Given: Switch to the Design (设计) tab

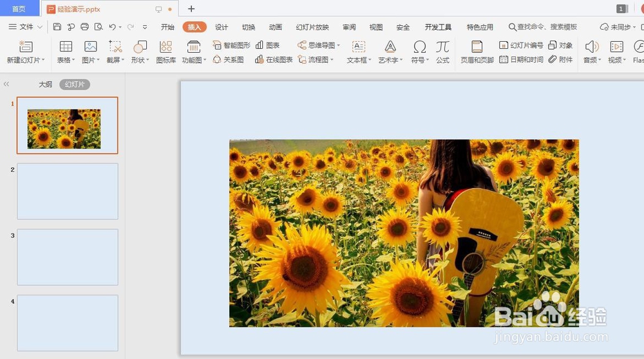Looking at the screenshot, I should click(222, 27).
